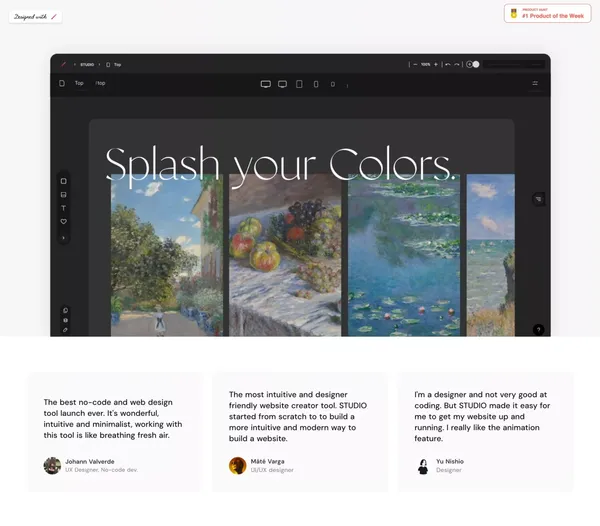This screenshot has width=600, height=526.
Task: Select the garden painting image
Action: click(x=167, y=255)
